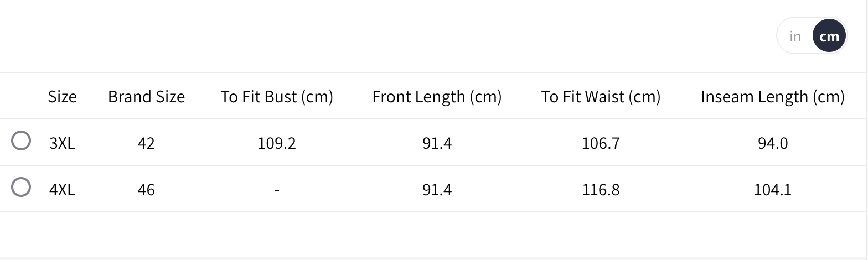Click the 4XL size label

click(x=62, y=190)
